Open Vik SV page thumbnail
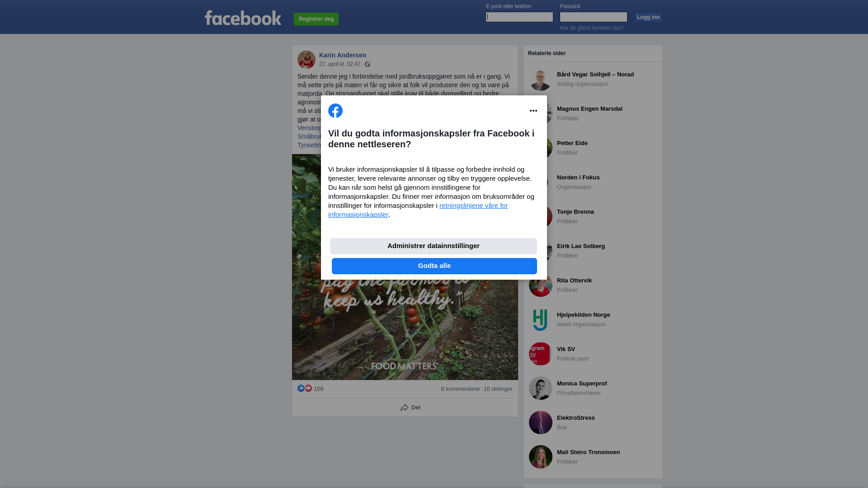The width and height of the screenshot is (868, 488). coord(541,354)
